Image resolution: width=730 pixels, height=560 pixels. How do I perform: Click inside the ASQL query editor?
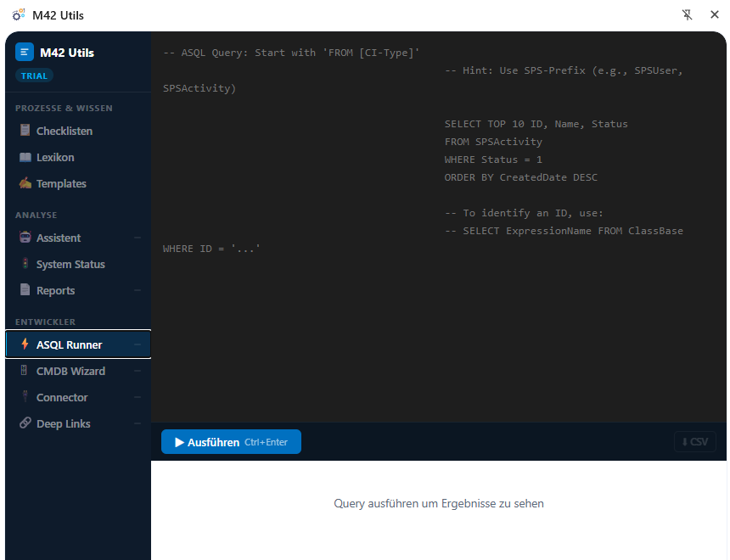point(438,227)
